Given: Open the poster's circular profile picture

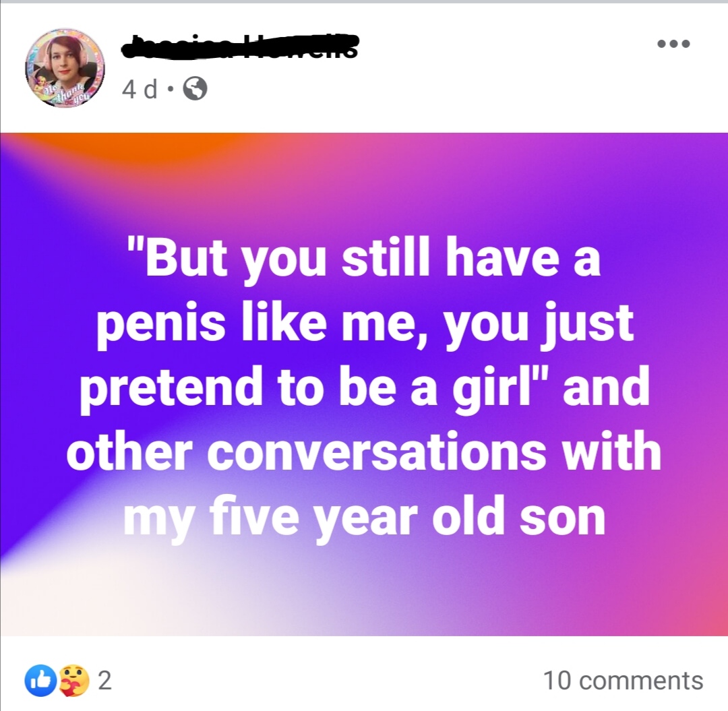Looking at the screenshot, I should [x=65, y=67].
